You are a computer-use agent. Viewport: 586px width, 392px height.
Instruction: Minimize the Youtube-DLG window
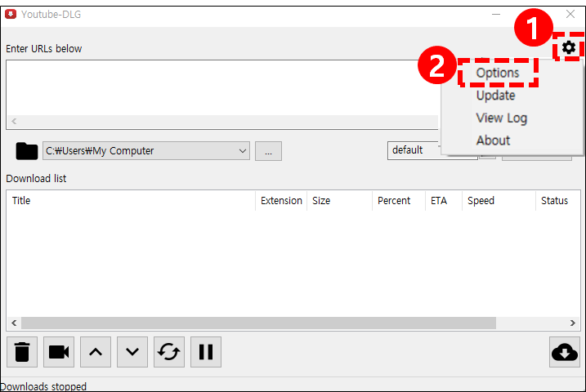496,14
